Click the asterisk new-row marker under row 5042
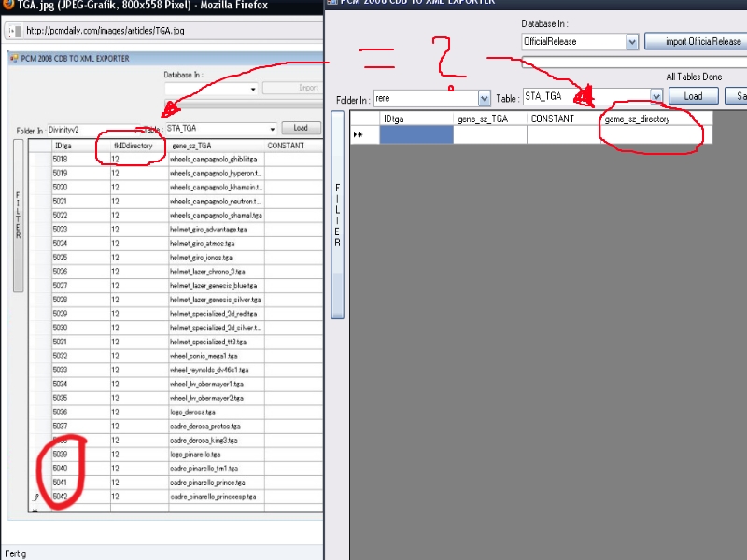This screenshot has width=747, height=560. tap(35, 511)
